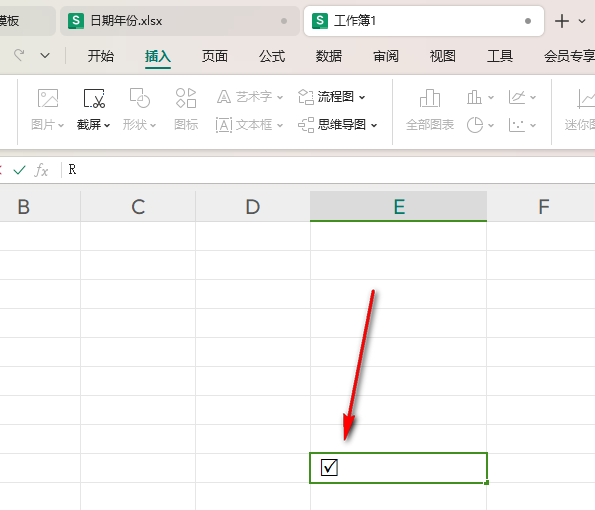Expand the 思维导图 mind map dropdown
The image size is (595, 510).
[x=374, y=125]
